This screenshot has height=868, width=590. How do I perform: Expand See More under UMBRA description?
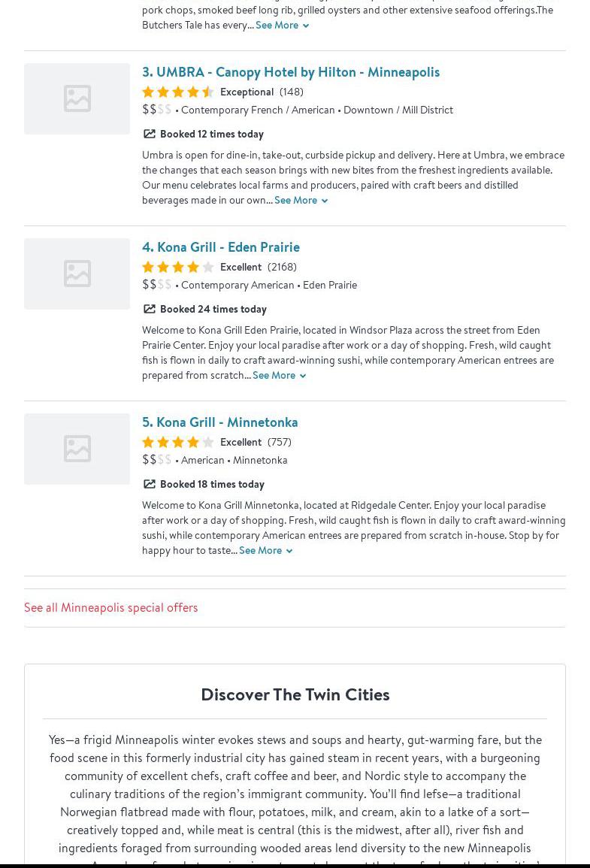301,201
